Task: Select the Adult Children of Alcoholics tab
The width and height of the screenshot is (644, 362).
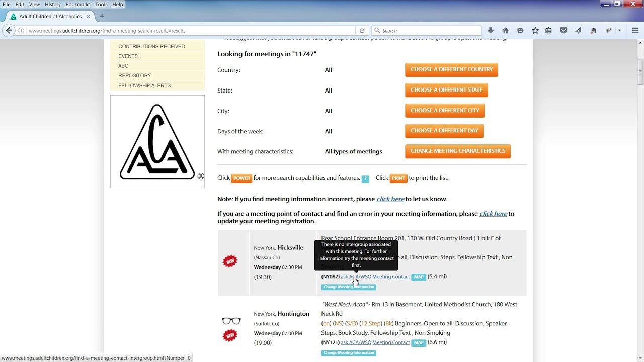Action: pos(50,16)
